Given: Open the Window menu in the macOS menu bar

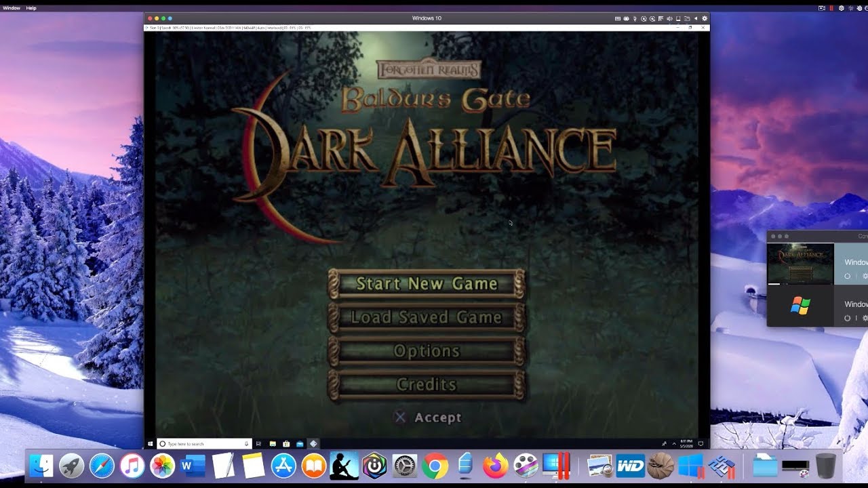Looking at the screenshot, I should 12,8.
